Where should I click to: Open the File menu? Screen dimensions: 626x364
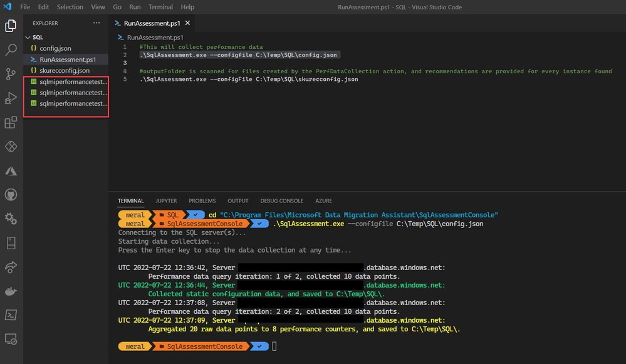coord(25,7)
